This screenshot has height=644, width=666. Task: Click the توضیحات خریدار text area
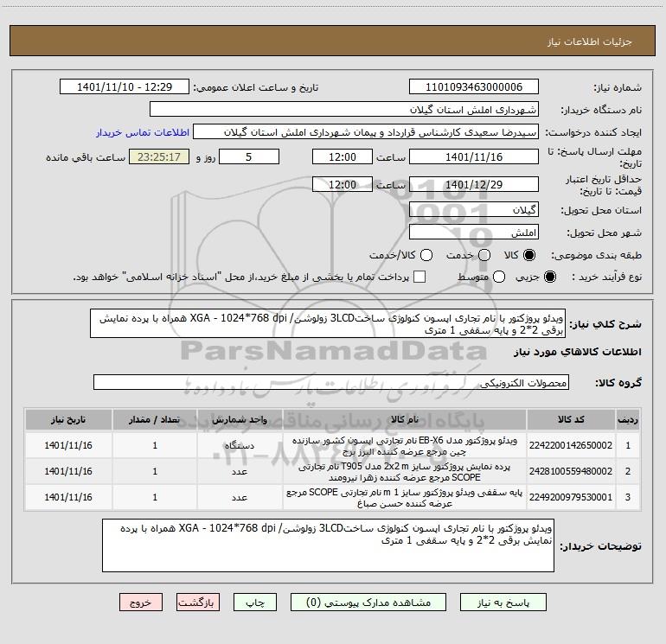pyautogui.click(x=328, y=545)
